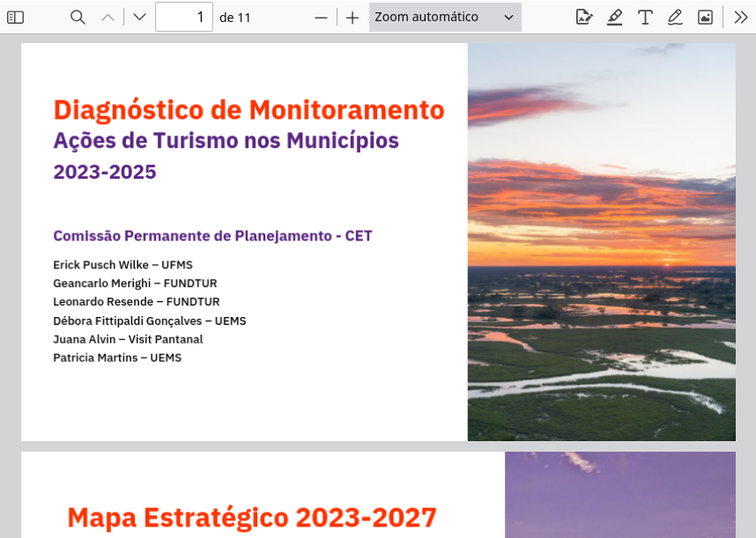Click the name Erick Pusch Wilke – UFMS

pos(122,265)
